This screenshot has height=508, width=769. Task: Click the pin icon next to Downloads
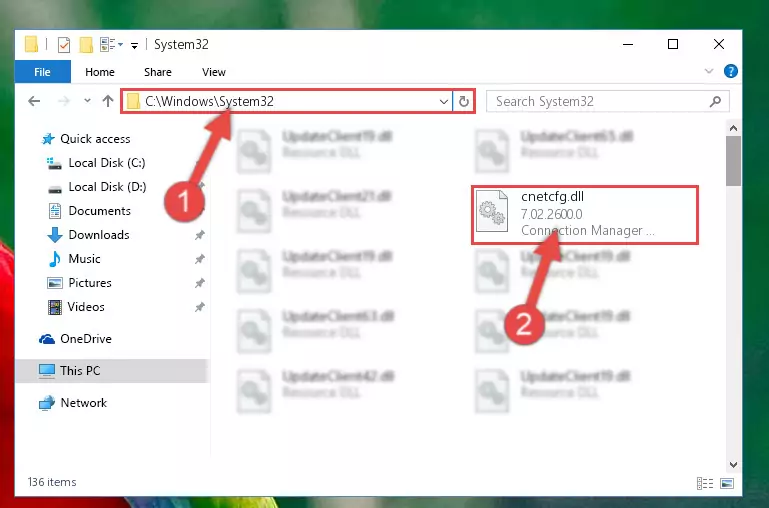tap(200, 235)
